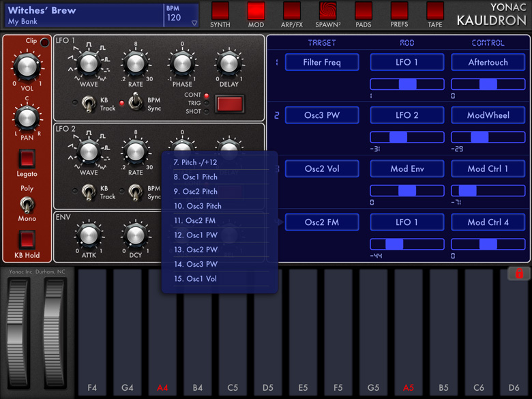Screen dimensions: 532x399
Task: Click the LFO 1 WAVE knob
Action: 89,63
